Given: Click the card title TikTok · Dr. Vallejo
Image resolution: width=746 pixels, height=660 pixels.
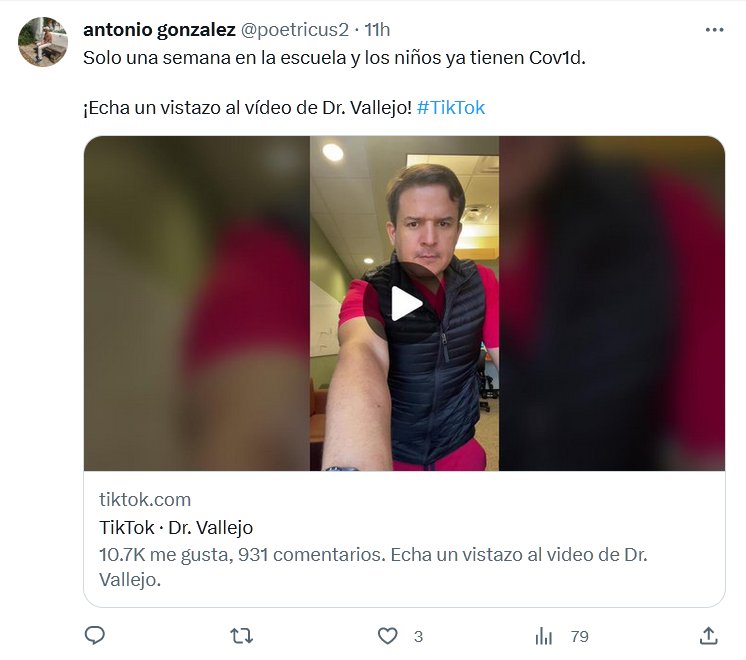Looking at the screenshot, I should pos(176,527).
